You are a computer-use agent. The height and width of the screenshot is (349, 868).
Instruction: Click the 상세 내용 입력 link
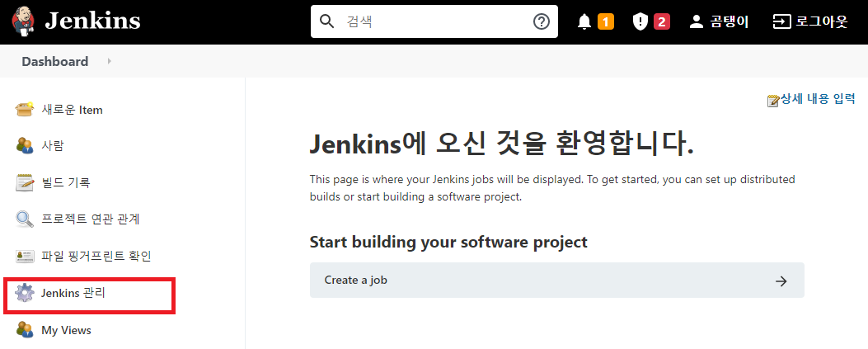[819, 99]
